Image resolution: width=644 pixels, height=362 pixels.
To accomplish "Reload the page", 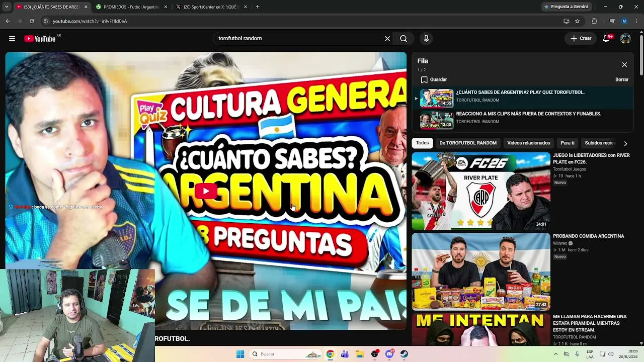I will click(x=32, y=21).
